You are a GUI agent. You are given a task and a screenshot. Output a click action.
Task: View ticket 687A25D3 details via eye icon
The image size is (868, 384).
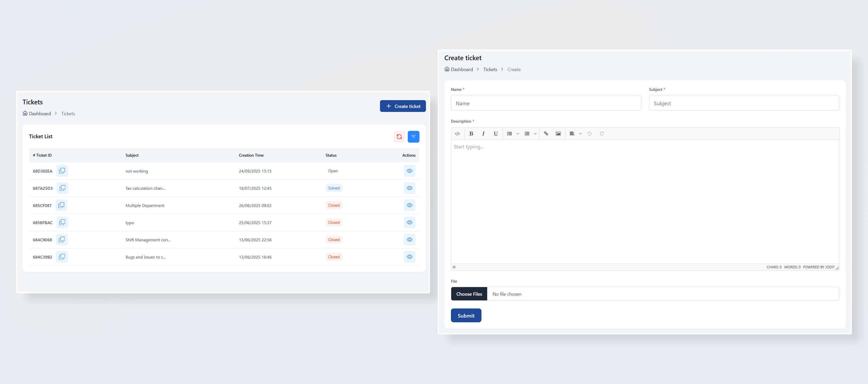pos(409,188)
